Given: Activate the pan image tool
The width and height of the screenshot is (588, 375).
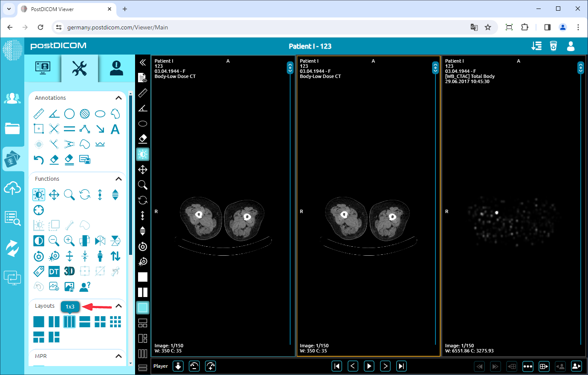Looking at the screenshot, I should click(54, 194).
